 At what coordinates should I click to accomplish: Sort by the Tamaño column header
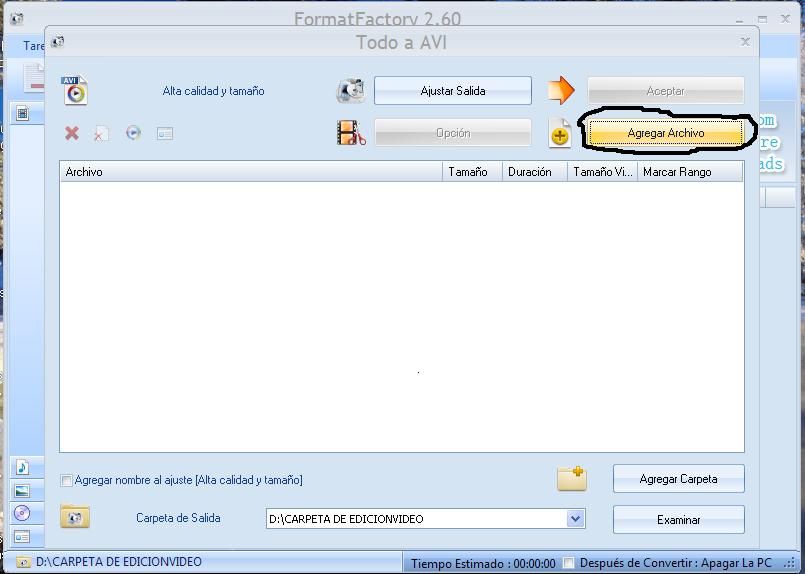(472, 172)
